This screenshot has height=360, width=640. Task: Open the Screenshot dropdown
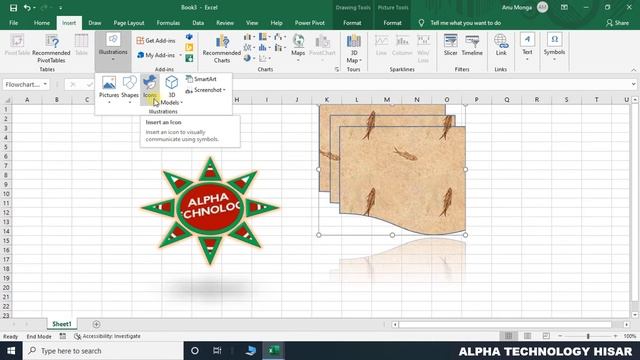206,90
